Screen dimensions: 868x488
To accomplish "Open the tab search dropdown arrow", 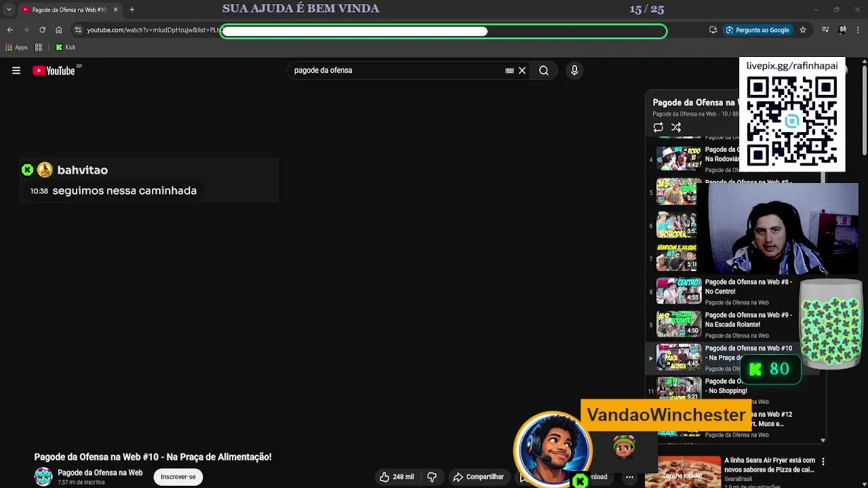I will [8, 9].
